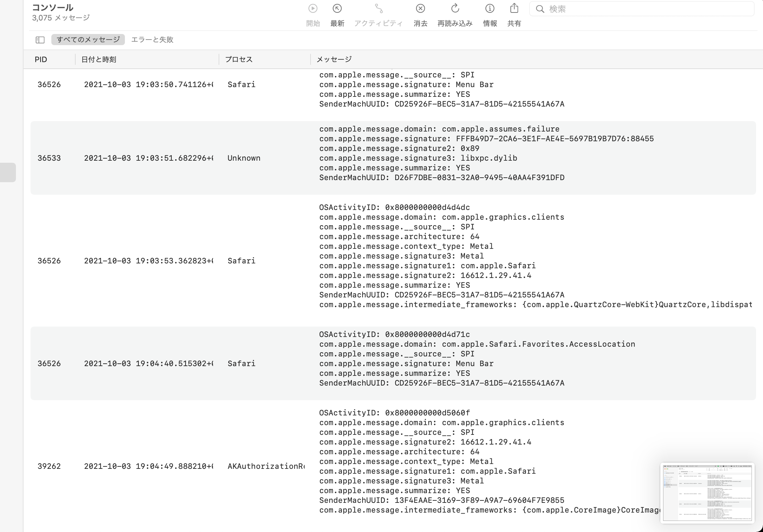Jump to the latest (最新) messages

point(337,9)
